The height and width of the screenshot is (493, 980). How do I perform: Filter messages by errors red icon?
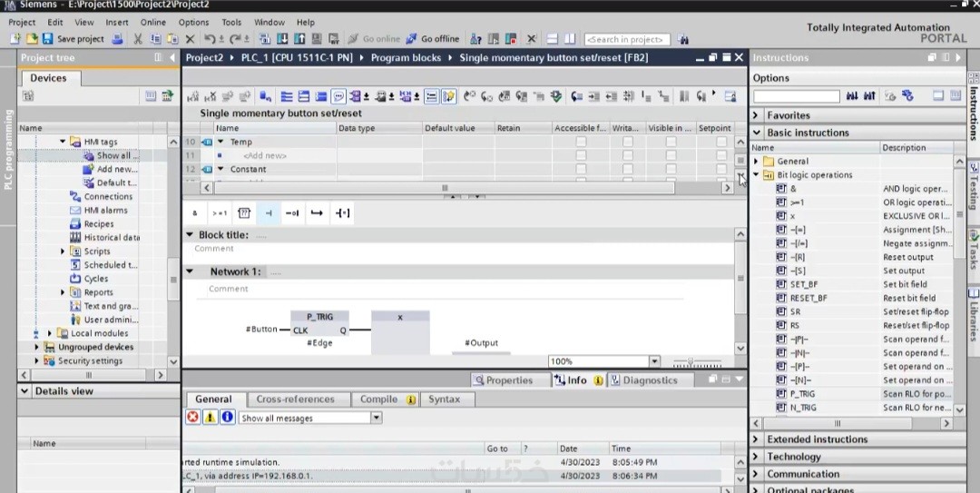pyautogui.click(x=193, y=417)
